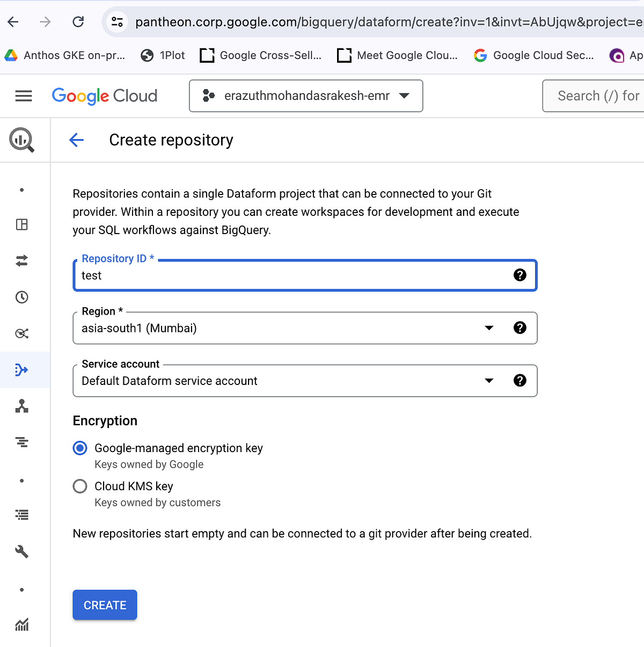Open BigQuery Studio from the sidebar

(21, 224)
